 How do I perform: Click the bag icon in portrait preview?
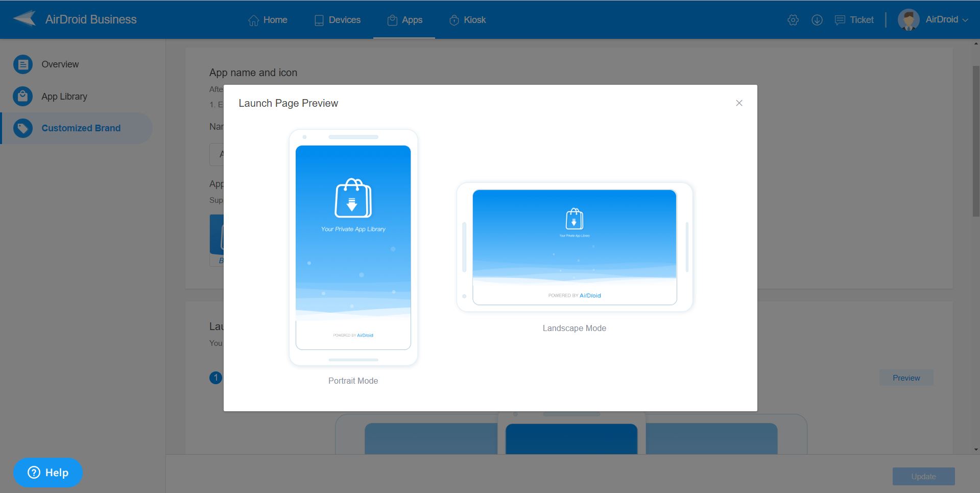click(x=353, y=198)
